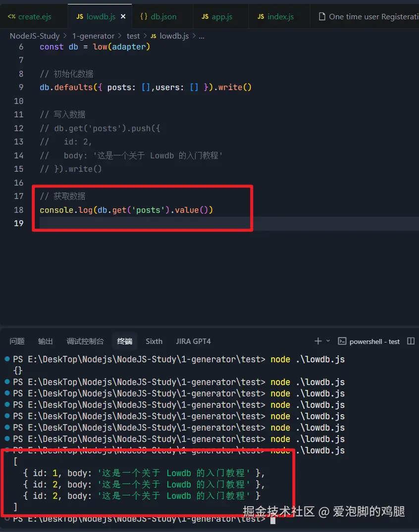Open the create.ejs editor tab

click(x=34, y=17)
